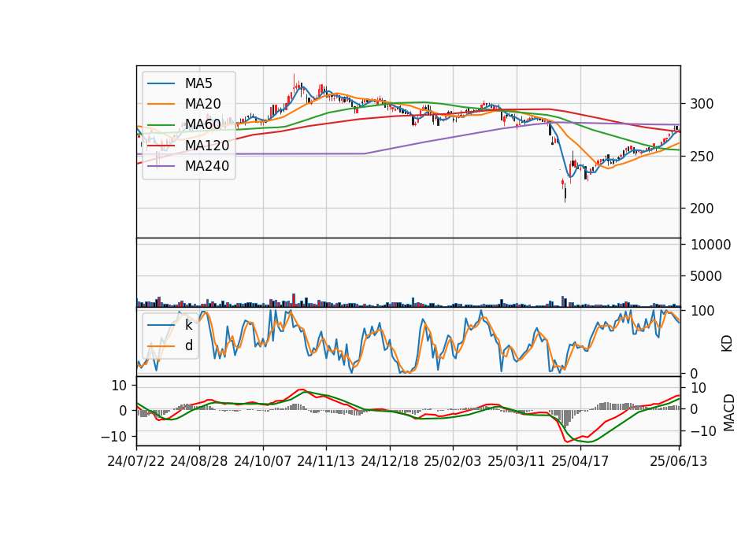
Task: Click the 25/03/11 date axis label
Action: [x=517, y=461]
